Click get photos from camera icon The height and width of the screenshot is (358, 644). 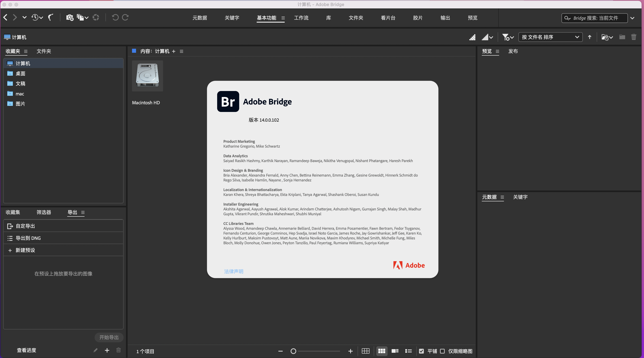pos(69,18)
